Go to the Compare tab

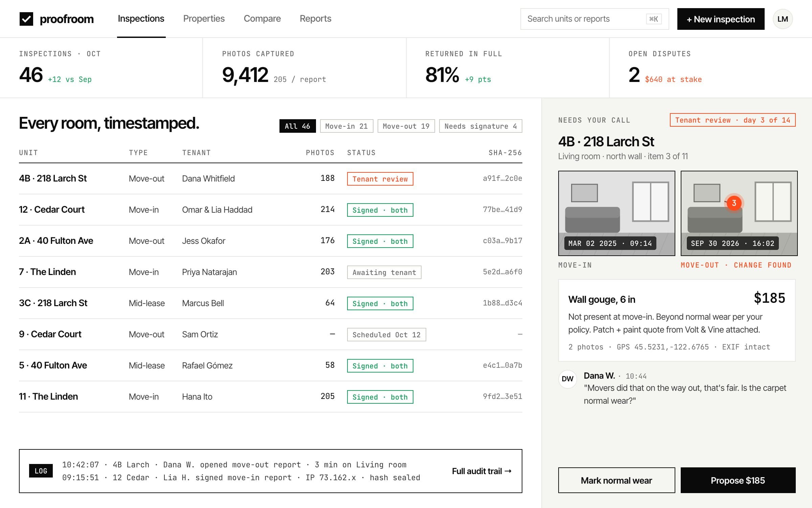click(x=262, y=19)
